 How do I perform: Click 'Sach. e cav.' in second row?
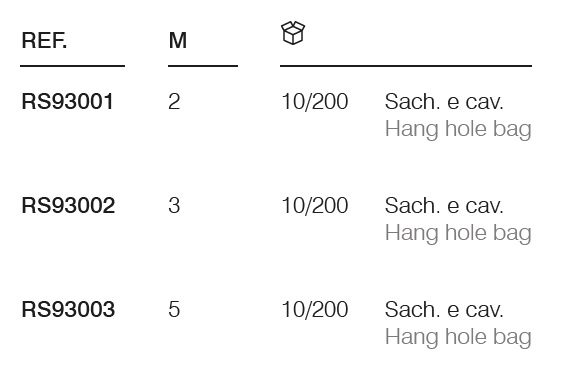[x=444, y=205]
